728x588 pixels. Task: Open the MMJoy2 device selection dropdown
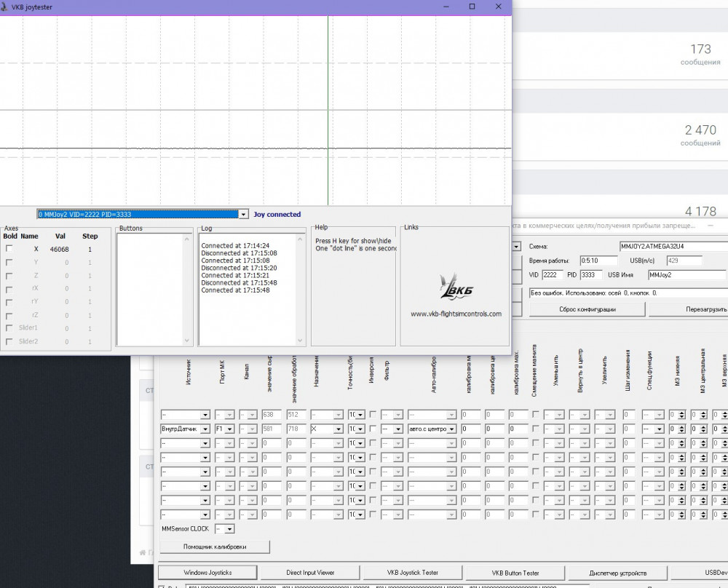click(x=243, y=215)
